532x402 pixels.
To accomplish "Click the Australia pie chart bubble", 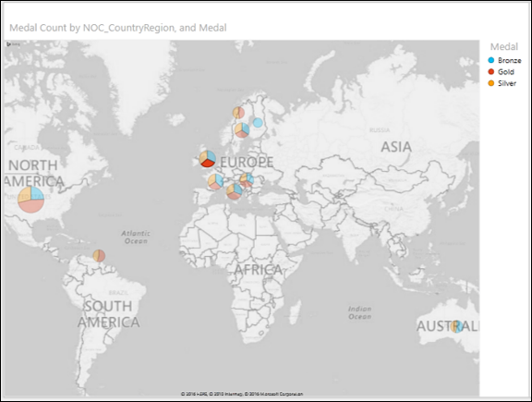I will tap(456, 326).
